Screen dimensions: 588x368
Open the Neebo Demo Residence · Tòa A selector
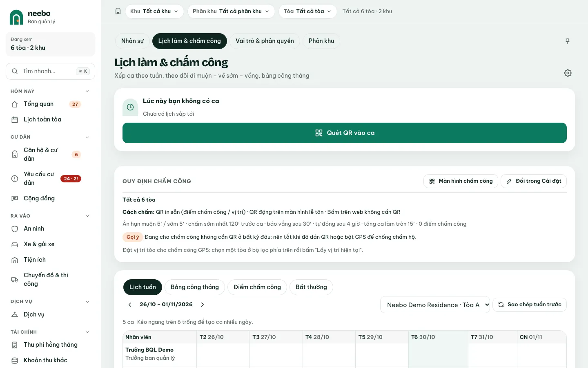pos(435,305)
